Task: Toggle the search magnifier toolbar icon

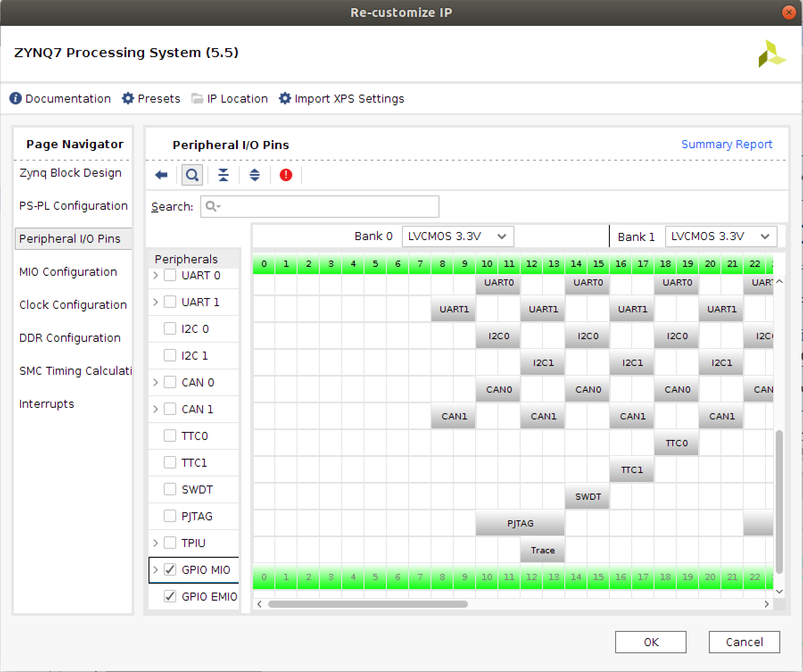Action: click(x=192, y=175)
